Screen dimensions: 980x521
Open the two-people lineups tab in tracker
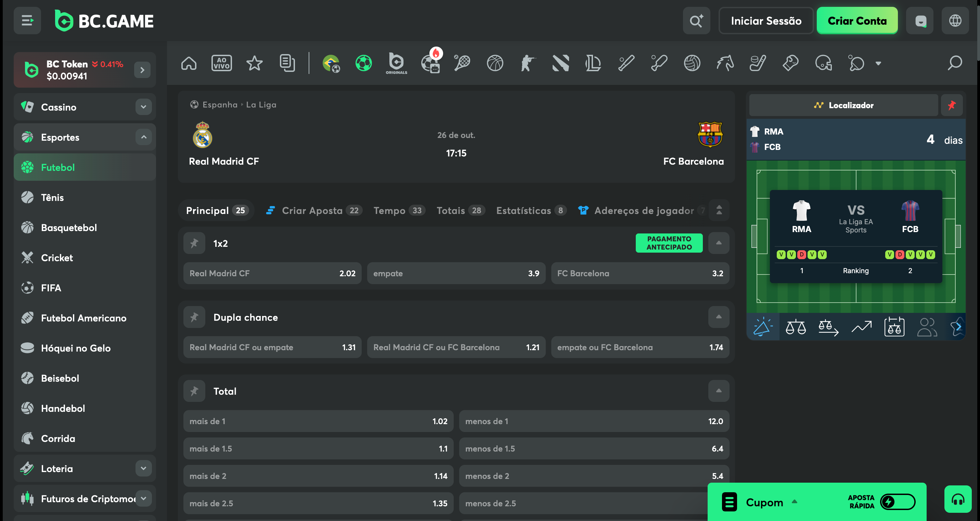pos(927,327)
